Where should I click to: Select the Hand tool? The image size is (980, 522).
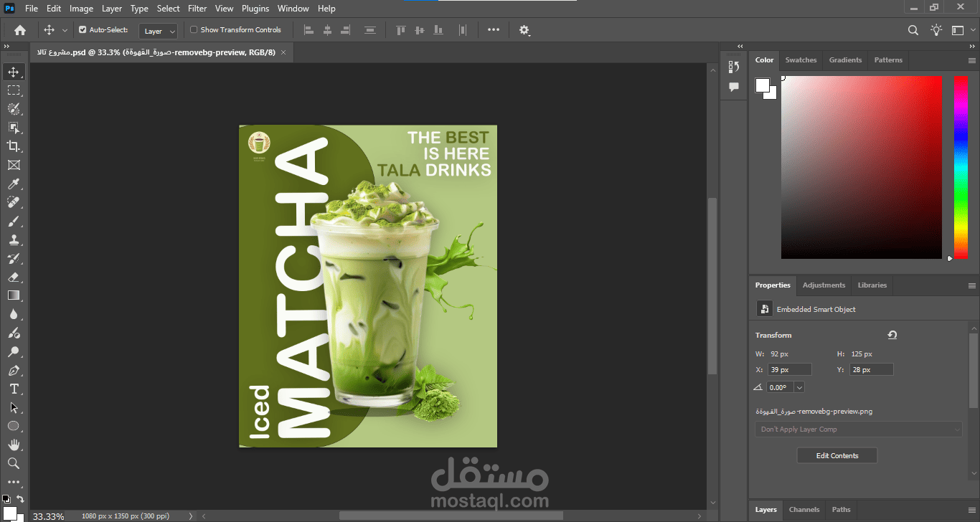[x=13, y=445]
